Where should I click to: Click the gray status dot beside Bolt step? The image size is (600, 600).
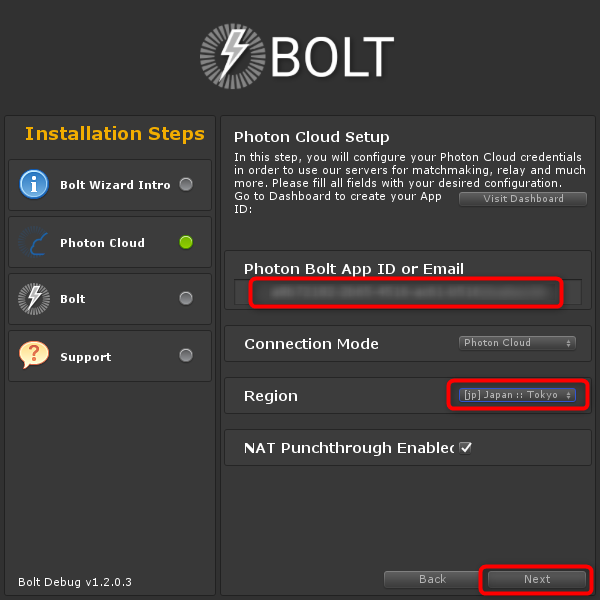[186, 298]
